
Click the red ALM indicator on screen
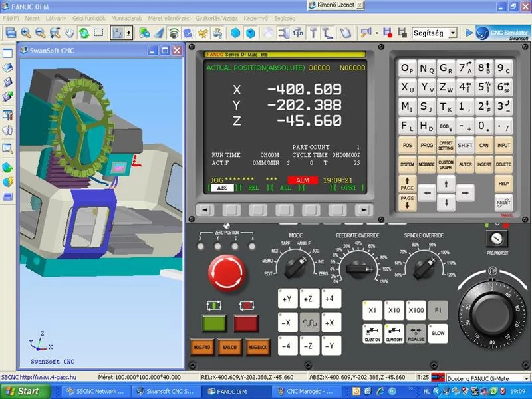[x=303, y=180]
